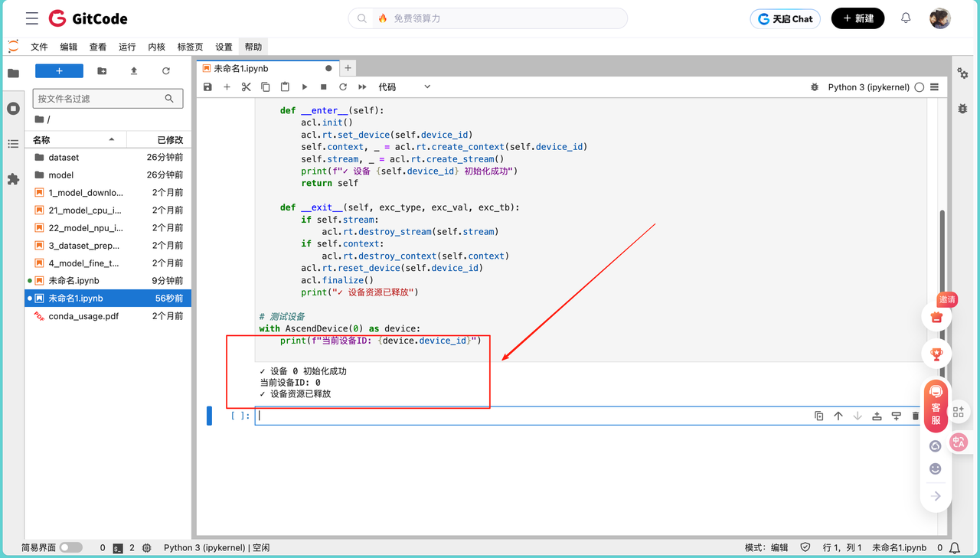Open GitCode notifications bell

coord(906,18)
